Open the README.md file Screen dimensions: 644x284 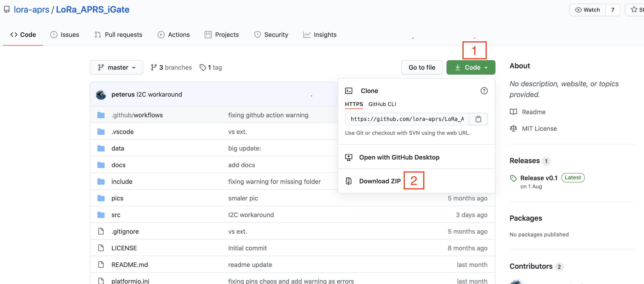(129, 264)
